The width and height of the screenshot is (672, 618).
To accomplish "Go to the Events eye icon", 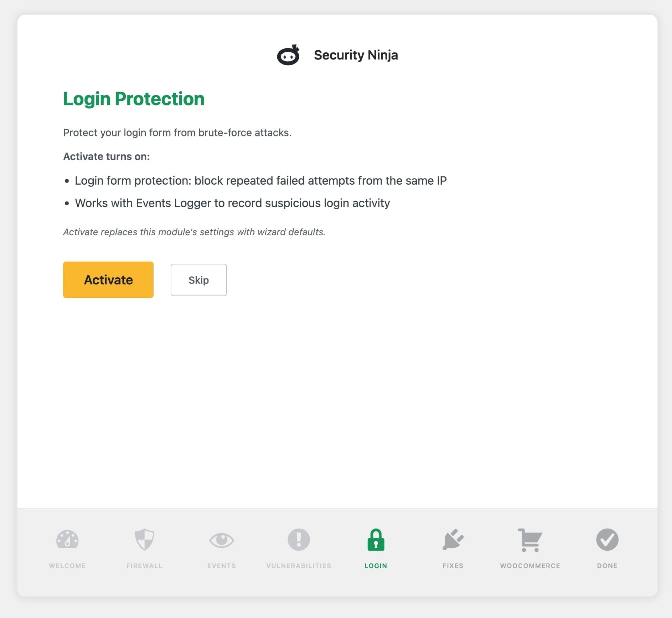I will point(222,540).
